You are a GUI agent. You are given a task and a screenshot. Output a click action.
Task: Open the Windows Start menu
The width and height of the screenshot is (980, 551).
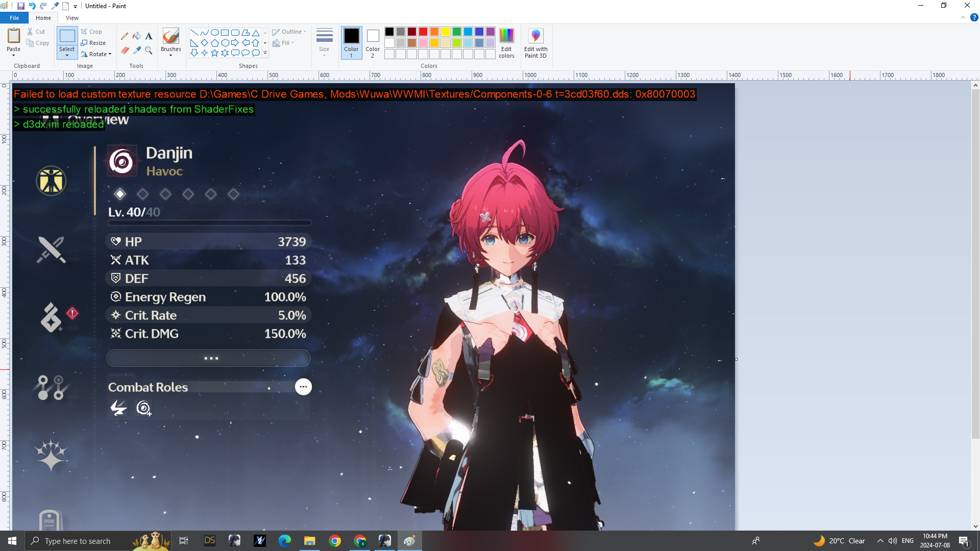(x=12, y=541)
